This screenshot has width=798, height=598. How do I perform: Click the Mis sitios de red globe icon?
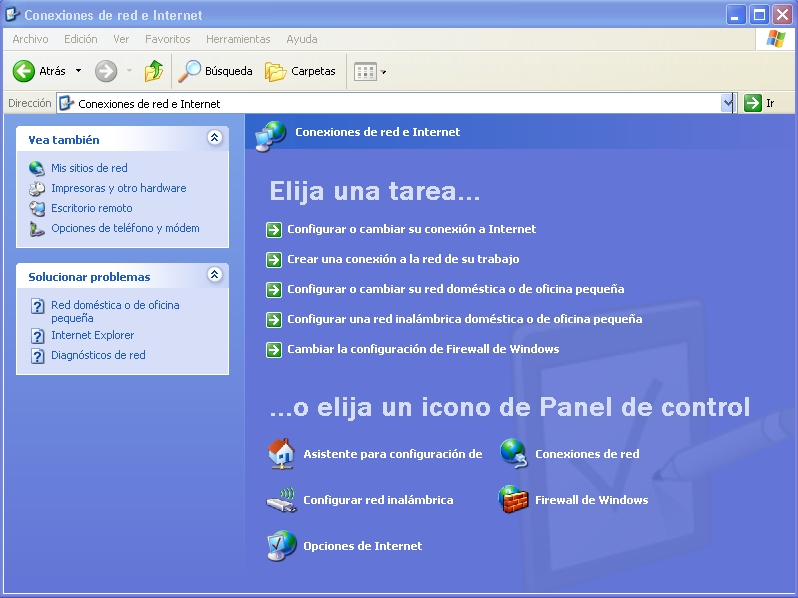tap(37, 168)
